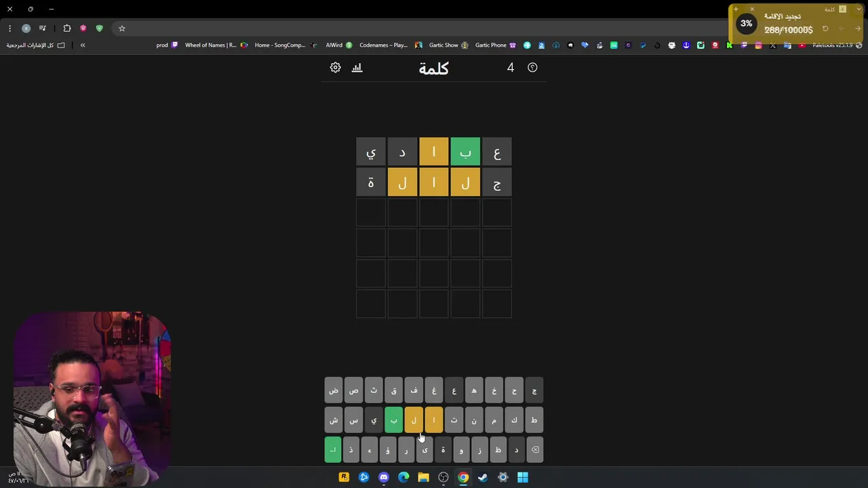Viewport: 868px width, 488px height.
Task: Open Steam from the taskbar
Action: click(483, 477)
